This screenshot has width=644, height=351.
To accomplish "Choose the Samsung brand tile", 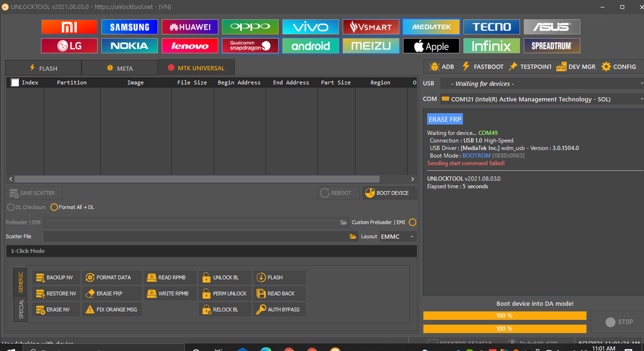I will tap(130, 27).
